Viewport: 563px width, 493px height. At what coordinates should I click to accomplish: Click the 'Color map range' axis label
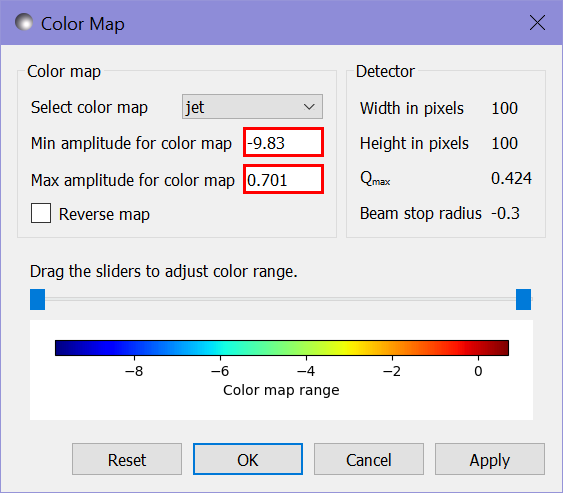(281, 390)
